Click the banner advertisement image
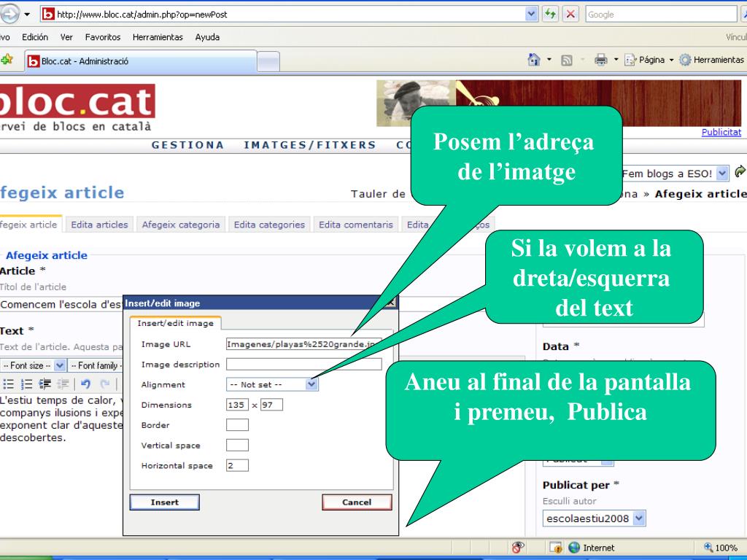Screen dimensions: 747x560 pos(558,103)
